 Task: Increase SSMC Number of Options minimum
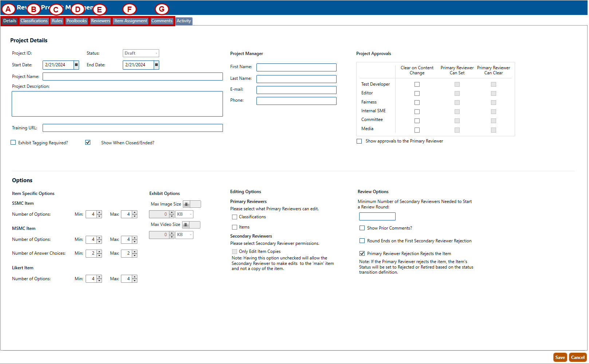pyautogui.click(x=99, y=213)
